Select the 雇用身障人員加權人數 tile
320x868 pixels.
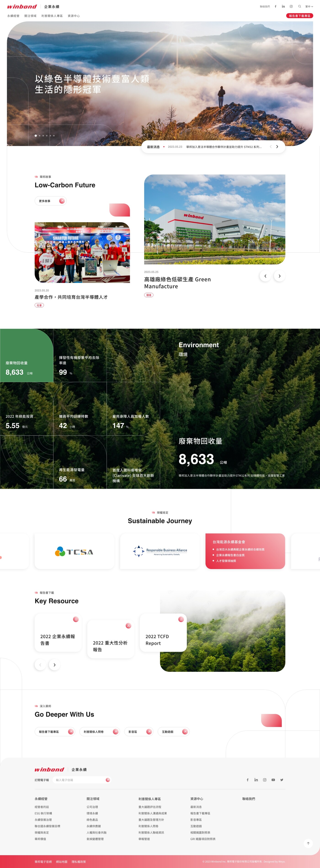tap(133, 408)
